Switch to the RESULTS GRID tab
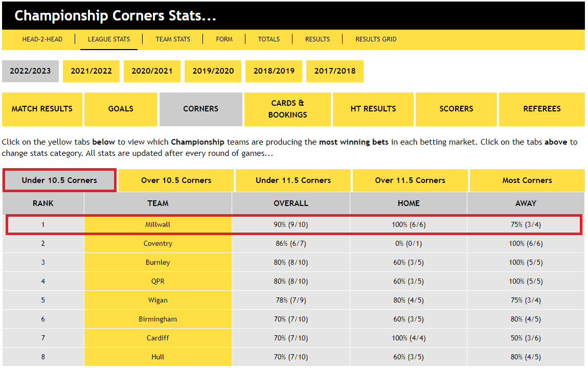The width and height of the screenshot is (588, 368). (375, 39)
